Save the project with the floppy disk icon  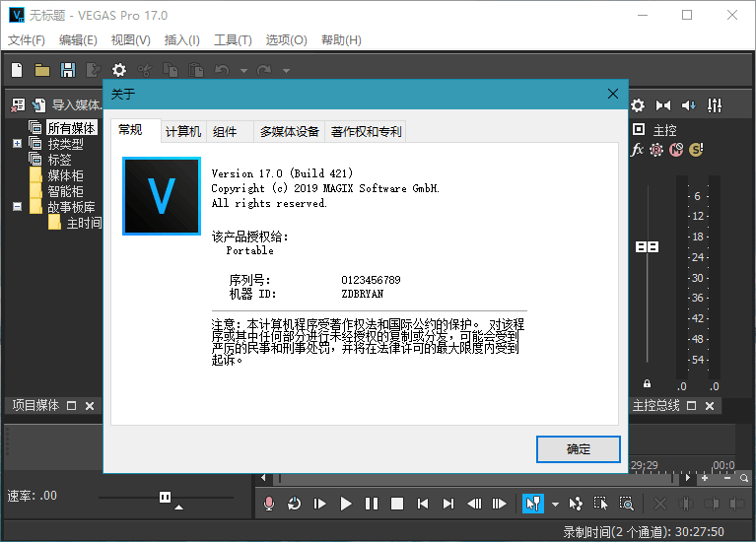tap(68, 70)
